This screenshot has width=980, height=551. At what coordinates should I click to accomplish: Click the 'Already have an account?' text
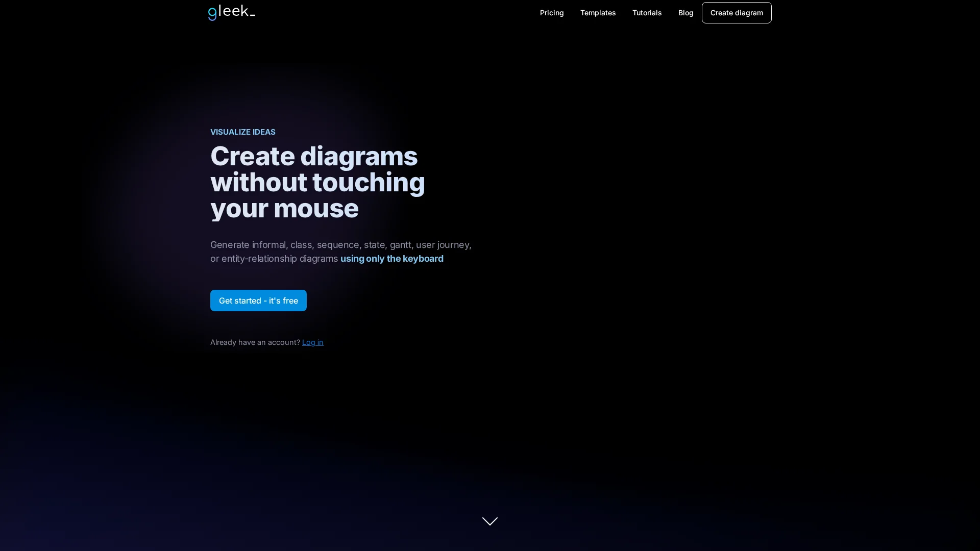[x=255, y=342]
